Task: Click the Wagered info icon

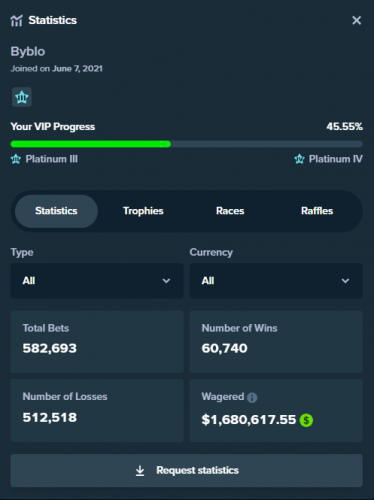Action: click(x=252, y=397)
